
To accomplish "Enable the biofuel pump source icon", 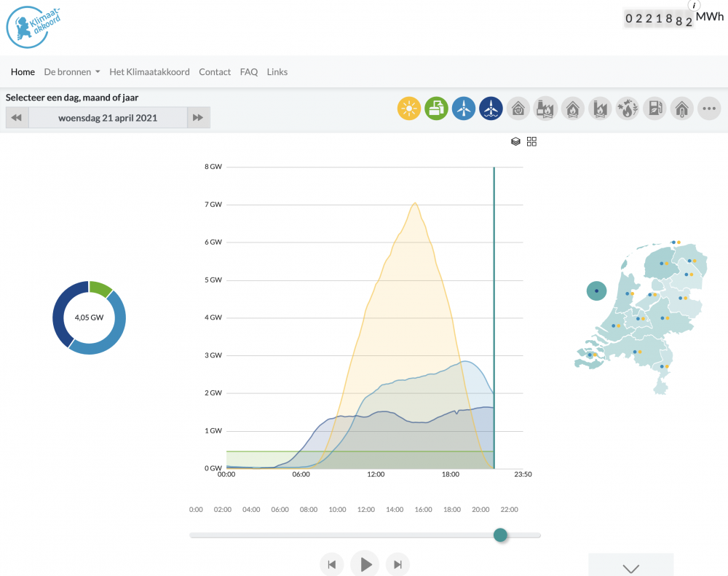I will point(654,109).
